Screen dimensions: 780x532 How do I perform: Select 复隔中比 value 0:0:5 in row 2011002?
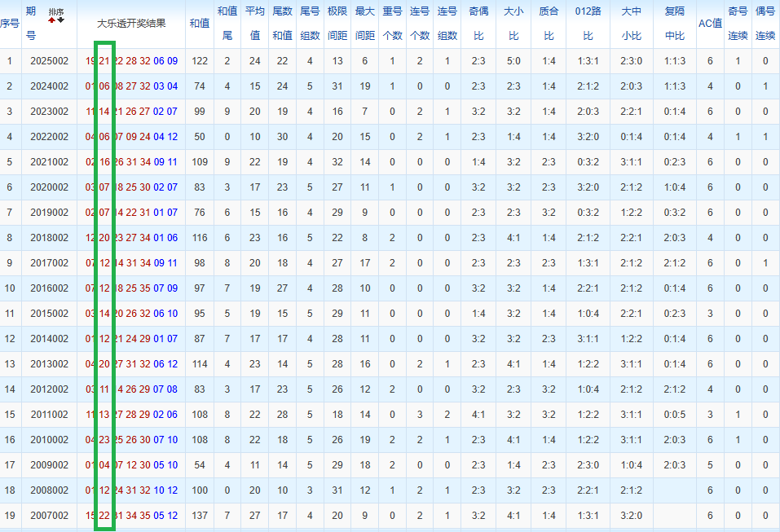(675, 415)
